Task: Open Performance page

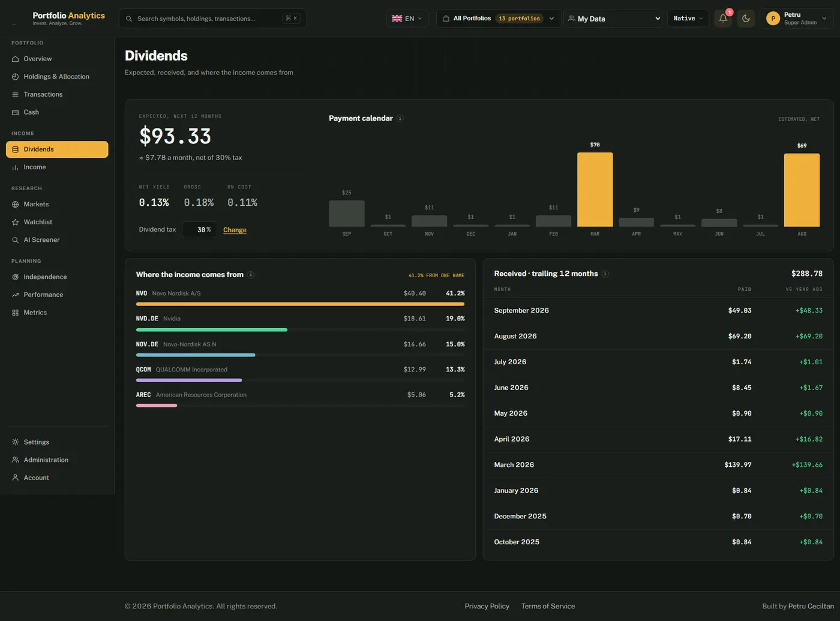Action: pos(57,295)
